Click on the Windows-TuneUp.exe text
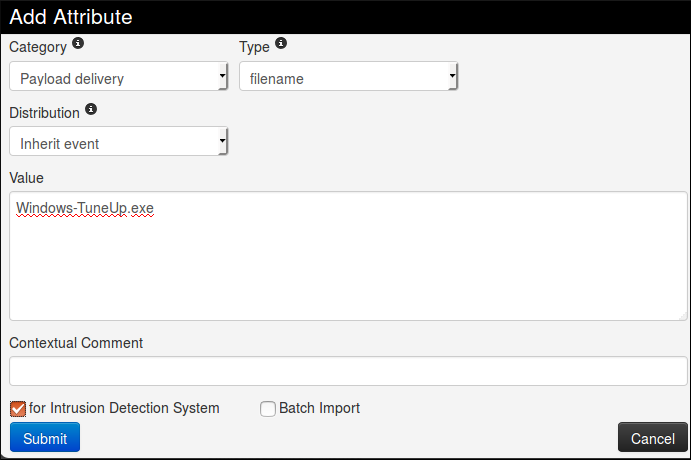This screenshot has height=460, width=691. [85, 208]
